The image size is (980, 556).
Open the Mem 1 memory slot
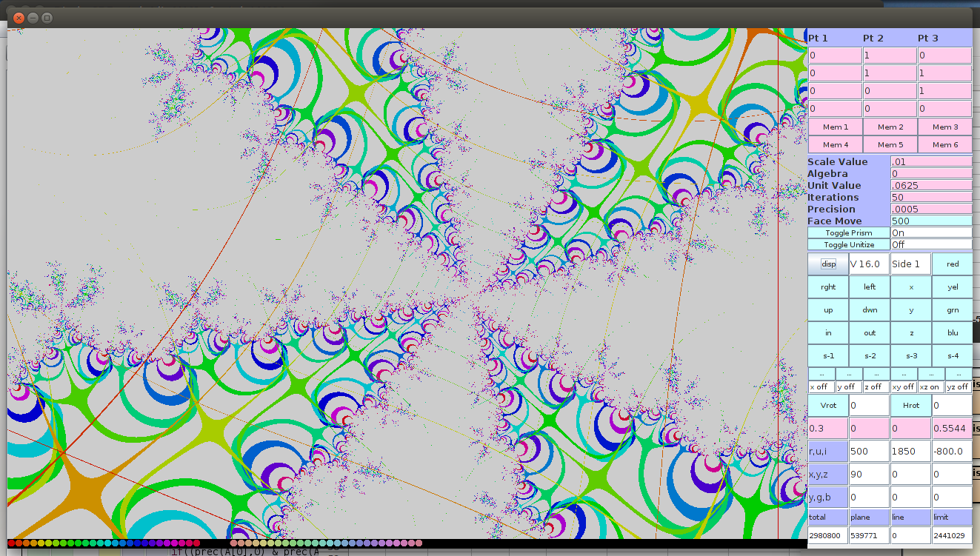836,127
